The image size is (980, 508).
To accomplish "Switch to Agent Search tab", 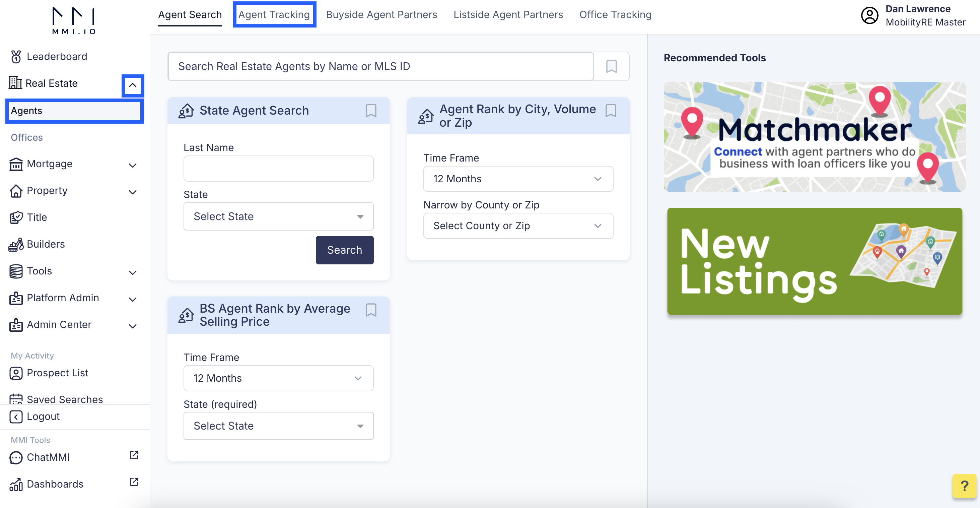I will click(190, 14).
